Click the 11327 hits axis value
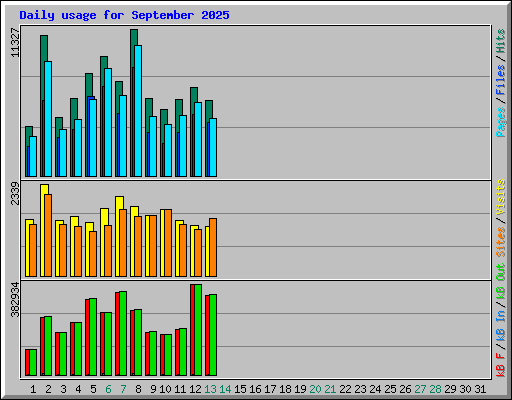512x400 pixels. pyautogui.click(x=15, y=43)
